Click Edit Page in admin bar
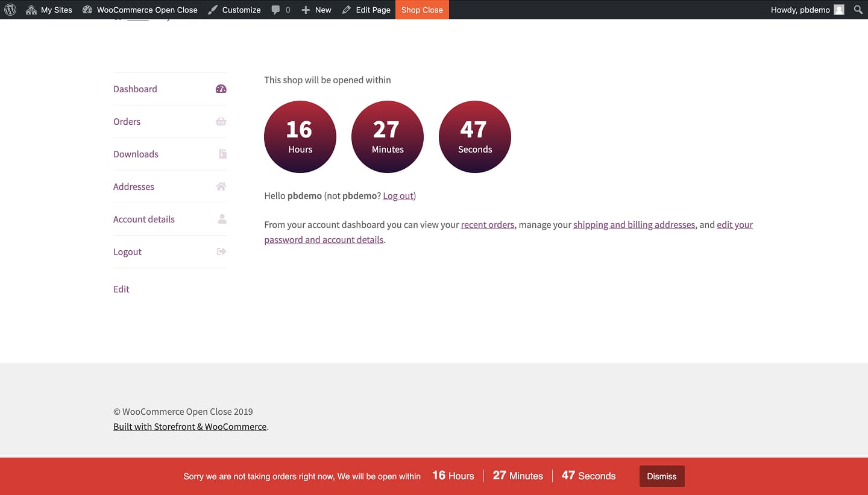Viewport: 868px width, 495px height. click(366, 10)
